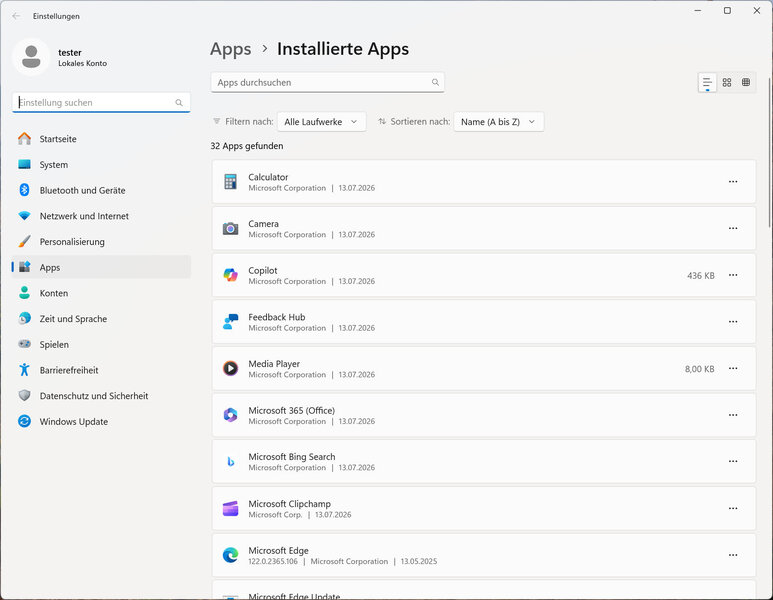This screenshot has width=773, height=600.
Task: Click the Calculator app icon
Action: click(230, 181)
